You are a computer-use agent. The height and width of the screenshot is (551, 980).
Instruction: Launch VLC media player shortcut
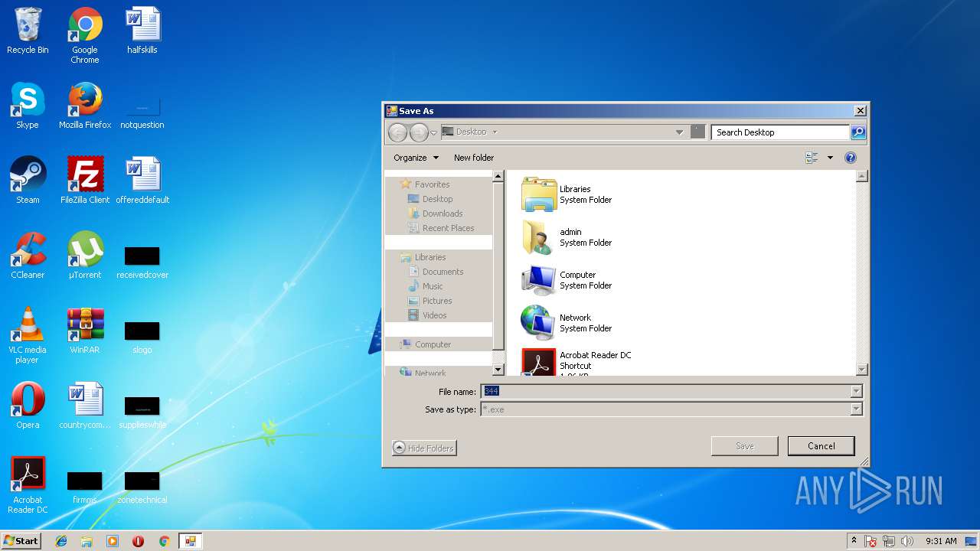click(x=28, y=335)
